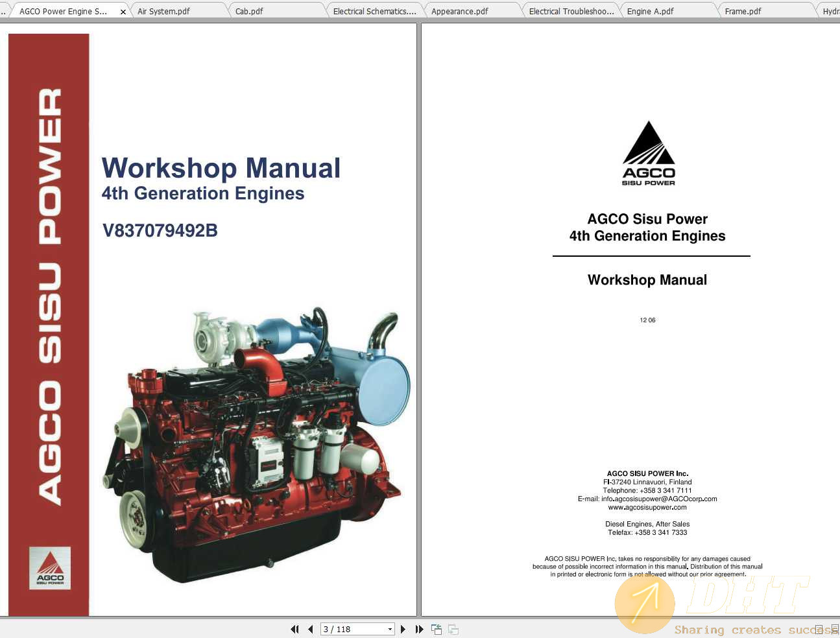
Task: Switch to the Electrical Troubleshooting tab
Action: click(x=571, y=11)
